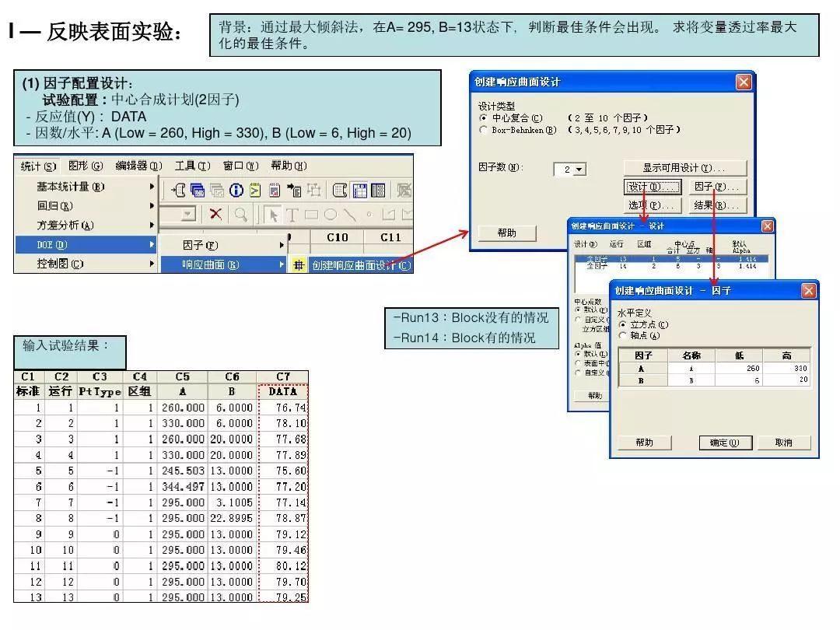Viewport: 840px width, 630px height.
Task: Select the Box-Behnken(B) radio button
Action: tap(482, 130)
